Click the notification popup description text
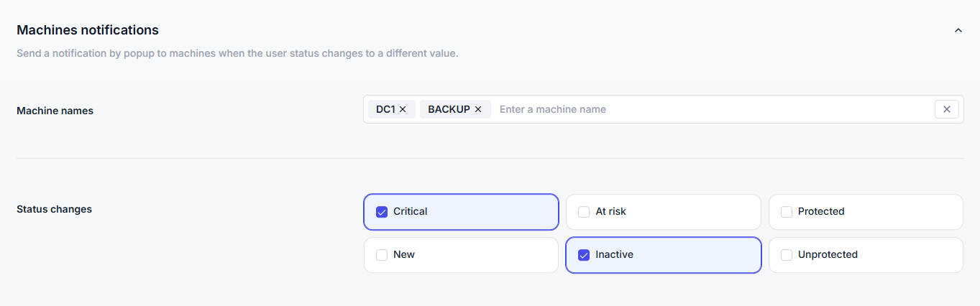Image resolution: width=980 pixels, height=306 pixels. pos(237,53)
